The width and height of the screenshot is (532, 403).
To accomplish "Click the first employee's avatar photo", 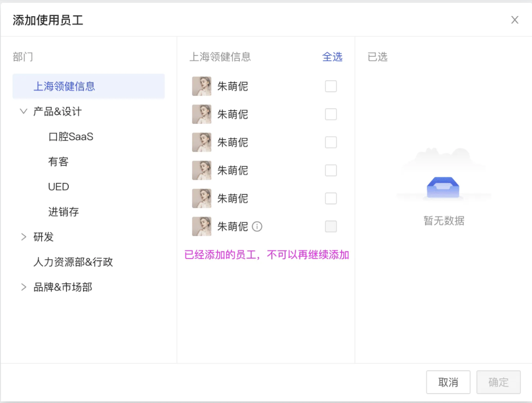I will click(x=202, y=86).
